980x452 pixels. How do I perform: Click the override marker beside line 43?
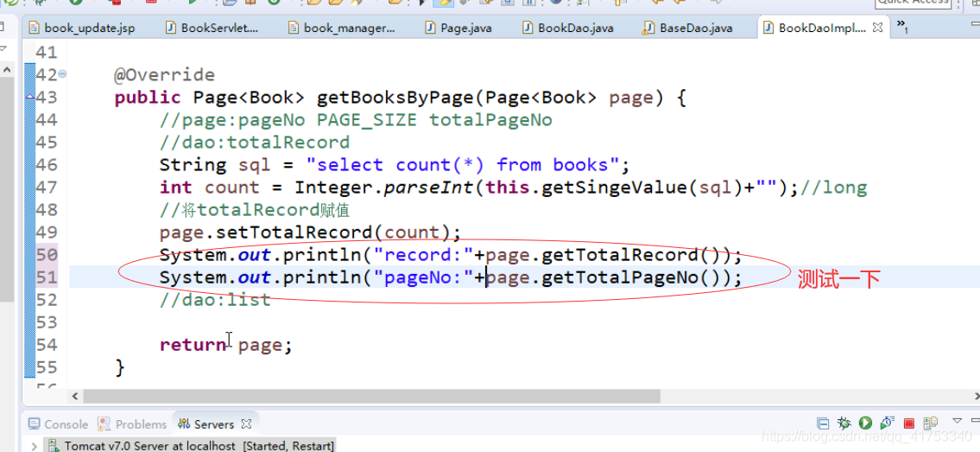point(29,97)
